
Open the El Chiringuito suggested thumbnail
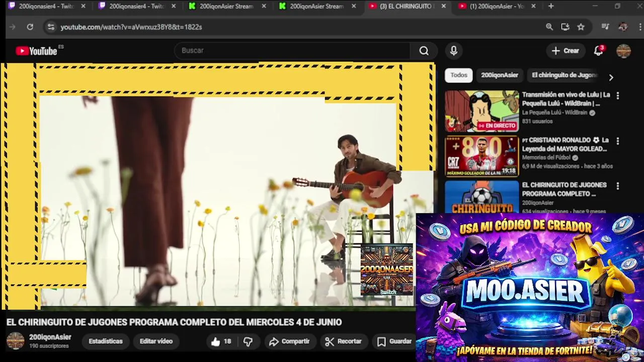(481, 197)
